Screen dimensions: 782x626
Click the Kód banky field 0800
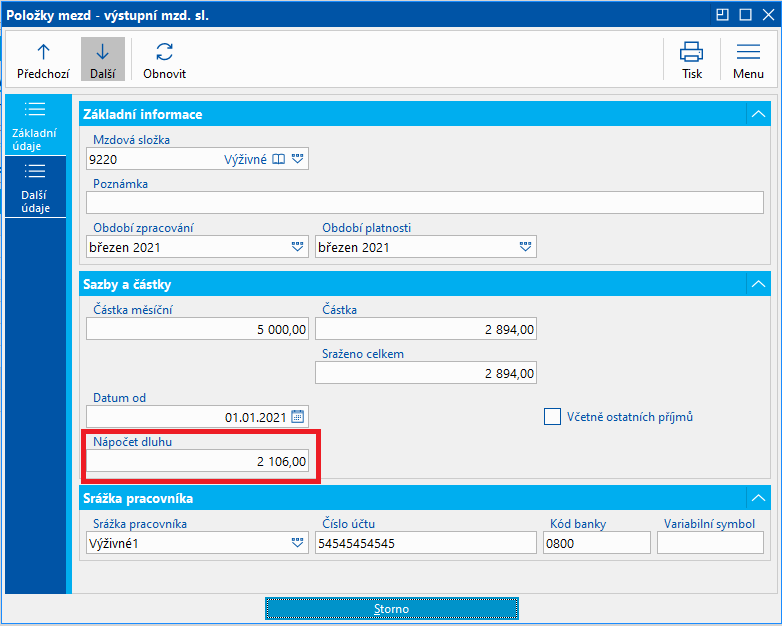[596, 543]
